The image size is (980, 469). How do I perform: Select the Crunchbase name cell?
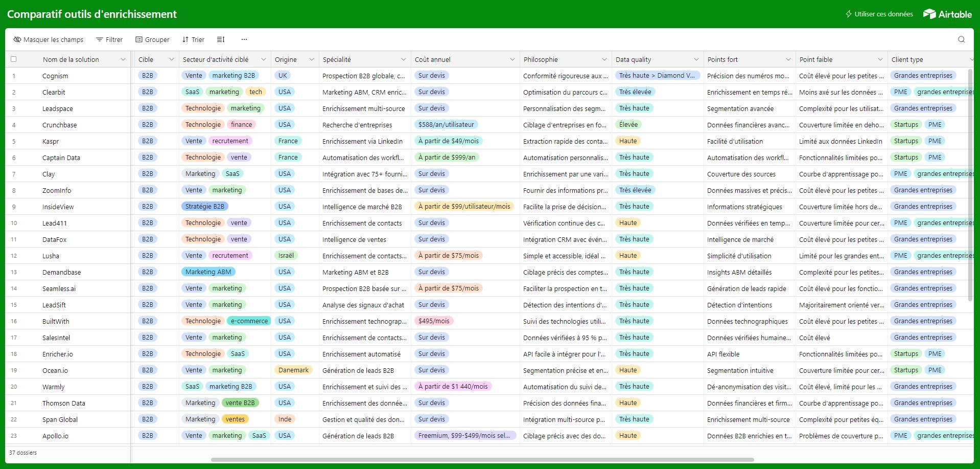(59, 125)
